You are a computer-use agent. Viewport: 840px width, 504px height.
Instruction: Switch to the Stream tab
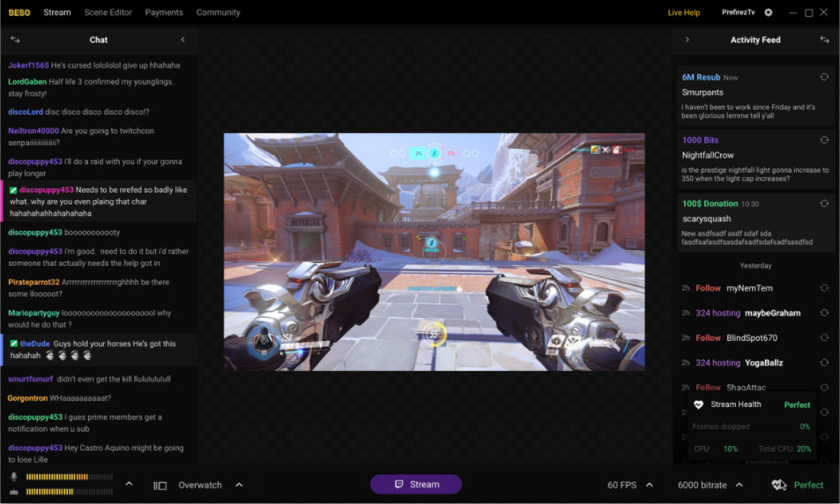coord(57,12)
